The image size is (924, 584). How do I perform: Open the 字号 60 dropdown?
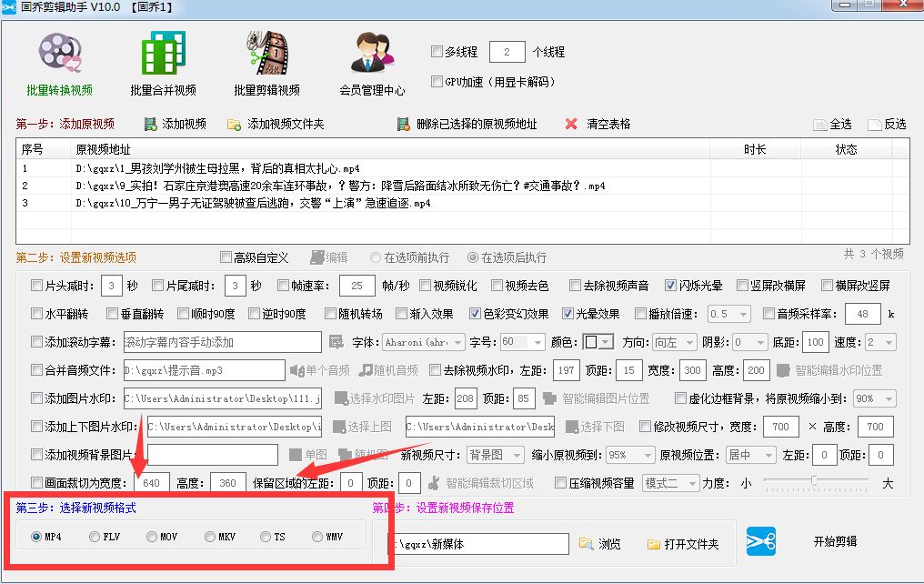(x=522, y=342)
